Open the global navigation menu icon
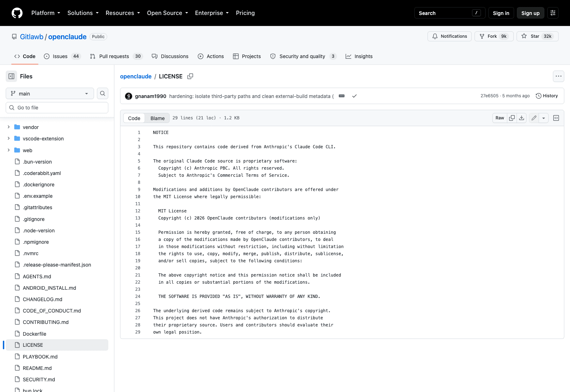 553,13
